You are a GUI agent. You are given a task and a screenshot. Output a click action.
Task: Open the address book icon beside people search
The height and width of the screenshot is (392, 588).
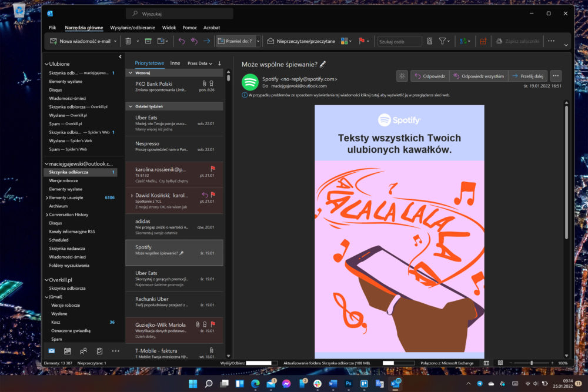pos(430,41)
